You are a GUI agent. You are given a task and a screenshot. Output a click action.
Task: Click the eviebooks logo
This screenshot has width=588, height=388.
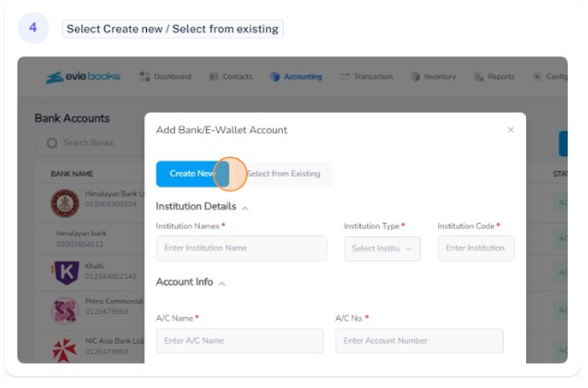tap(83, 77)
